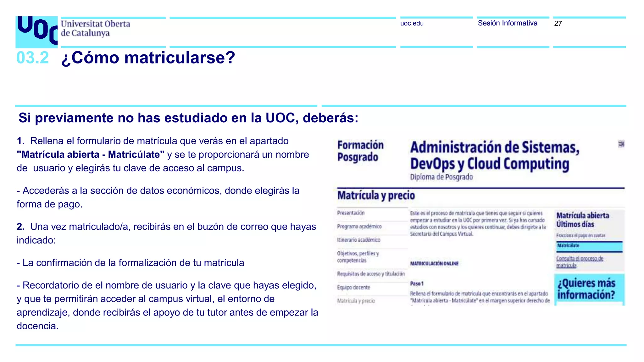Click the 03.2 section number
Screen dimensions: 644x362
pos(33,58)
